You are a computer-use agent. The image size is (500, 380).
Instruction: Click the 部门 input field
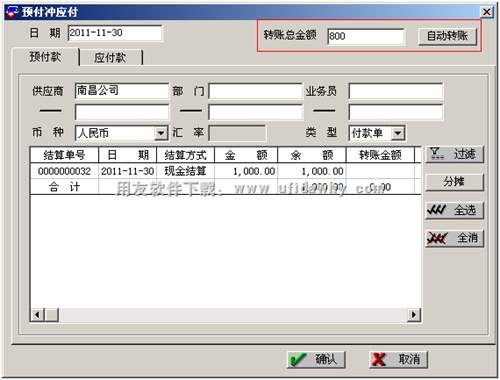pyautogui.click(x=255, y=91)
